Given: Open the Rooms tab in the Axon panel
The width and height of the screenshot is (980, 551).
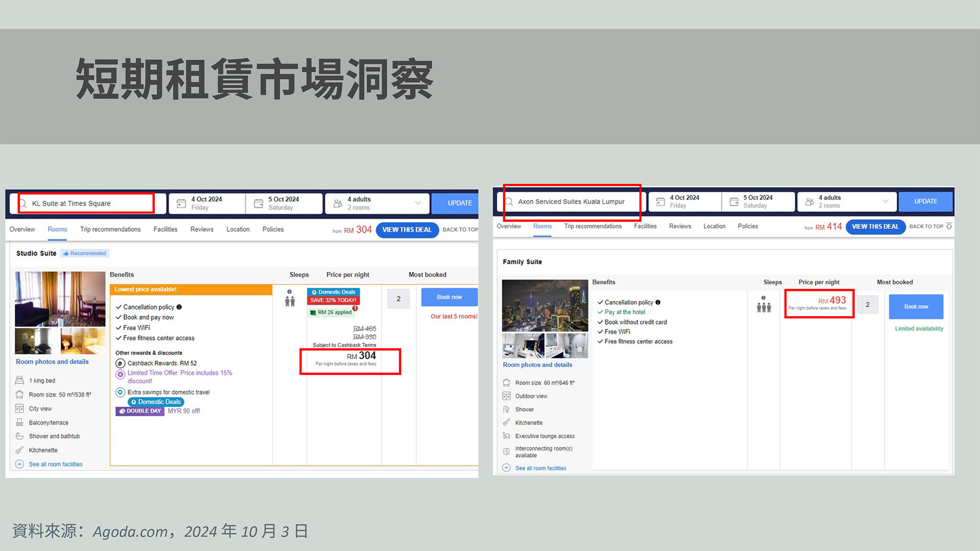Looking at the screenshot, I should pyautogui.click(x=543, y=227).
